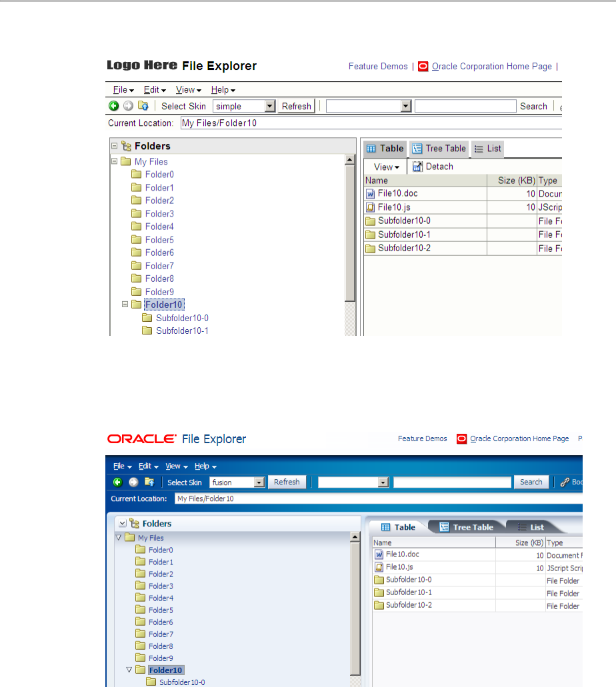The width and height of the screenshot is (616, 687).
Task: Click the green back arrow in simple skin toolbar
Action: point(113,105)
